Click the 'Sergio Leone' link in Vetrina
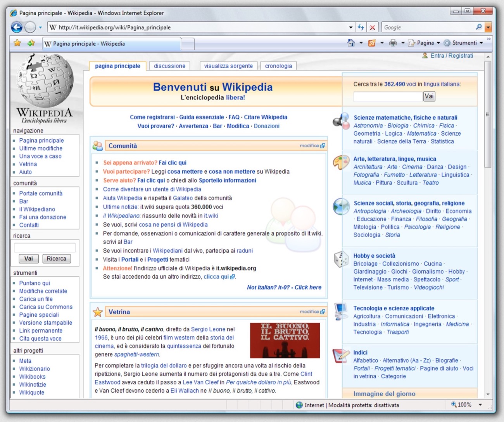This screenshot has width=504, height=422. click(x=208, y=329)
